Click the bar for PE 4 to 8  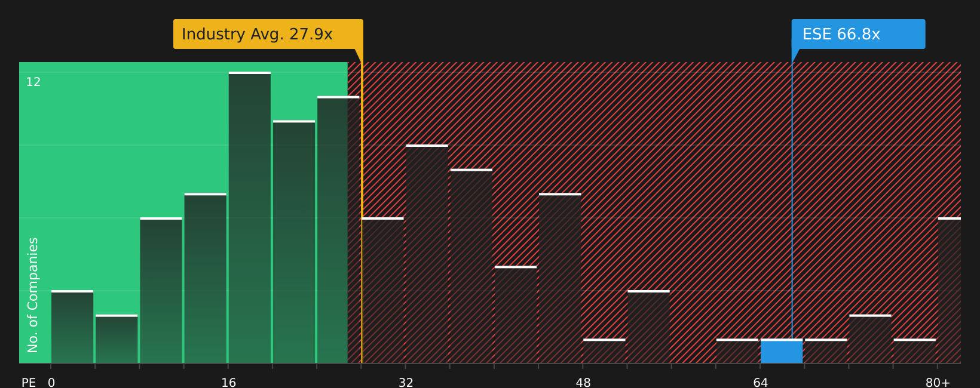pyautogui.click(x=117, y=339)
